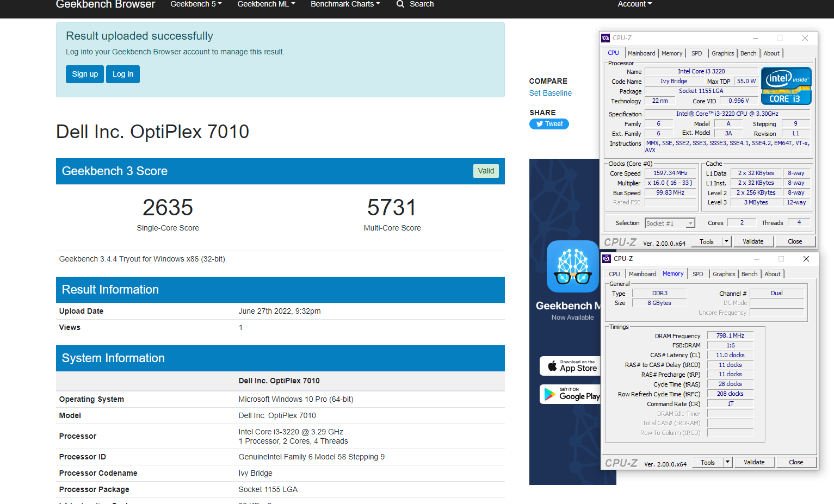This screenshot has height=504, width=834.
Task: Click the Code Name value Ivy Bridge
Action: 674,81
